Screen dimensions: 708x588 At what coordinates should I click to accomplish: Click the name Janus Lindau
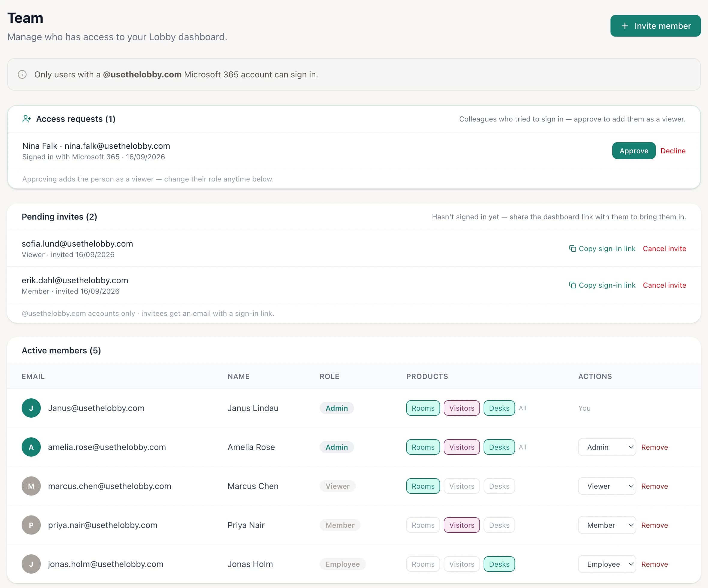[253, 408]
